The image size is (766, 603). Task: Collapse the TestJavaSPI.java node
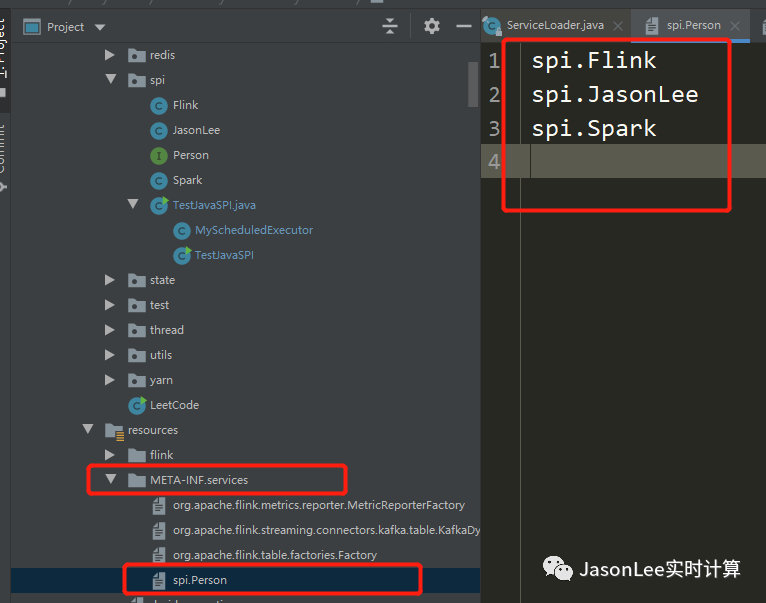pos(133,204)
